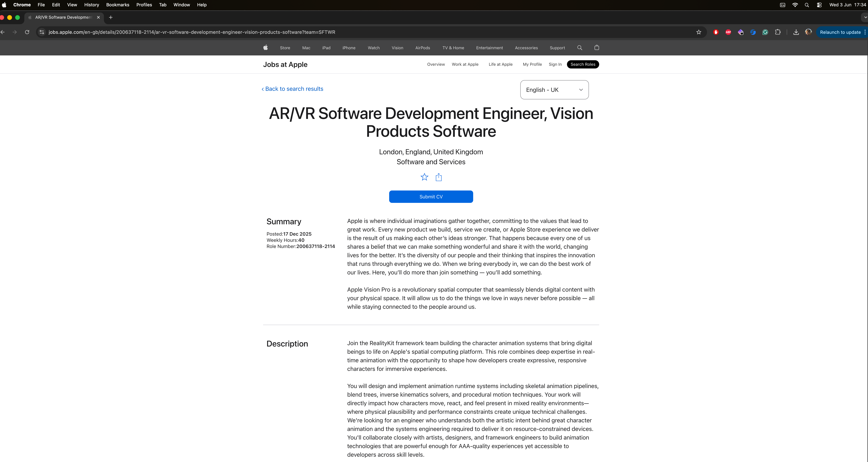The width and height of the screenshot is (868, 462).
Task: Expand the tab search chevron
Action: click(865, 17)
